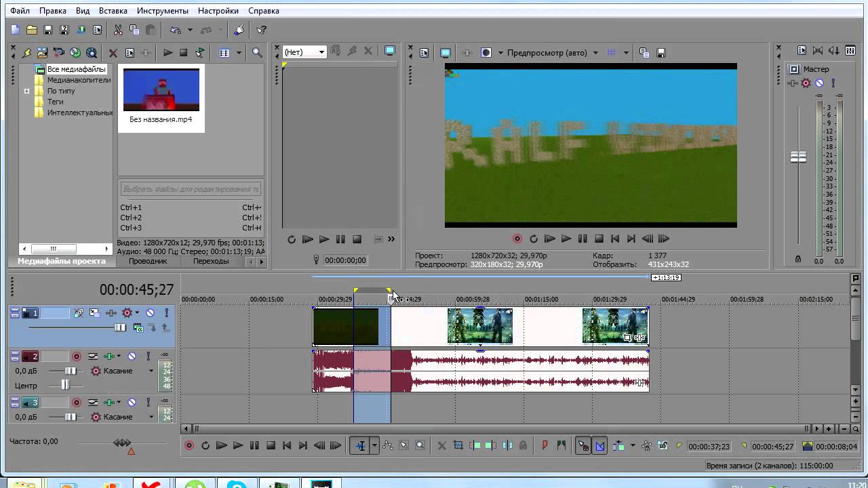Adjust volume slider on audio track 2
This screenshot has width=868, height=488.
click(71, 371)
